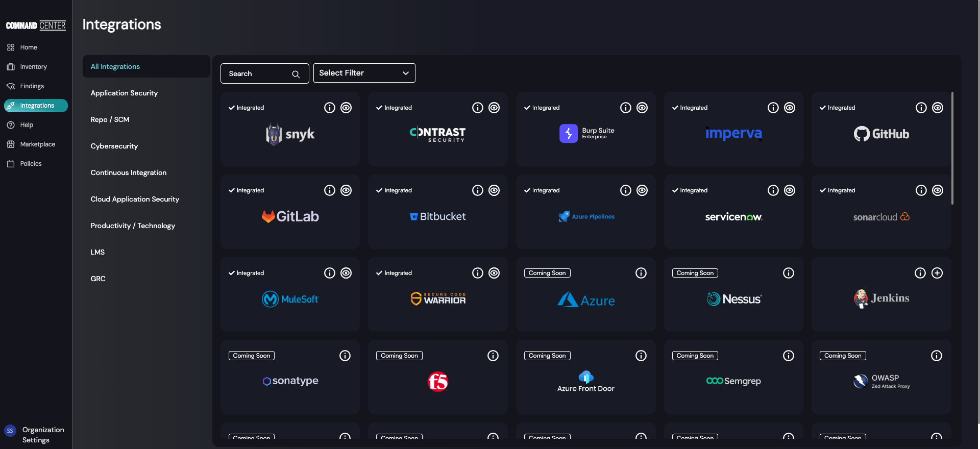
Task: Click the search magnifier icon
Action: [x=296, y=74]
